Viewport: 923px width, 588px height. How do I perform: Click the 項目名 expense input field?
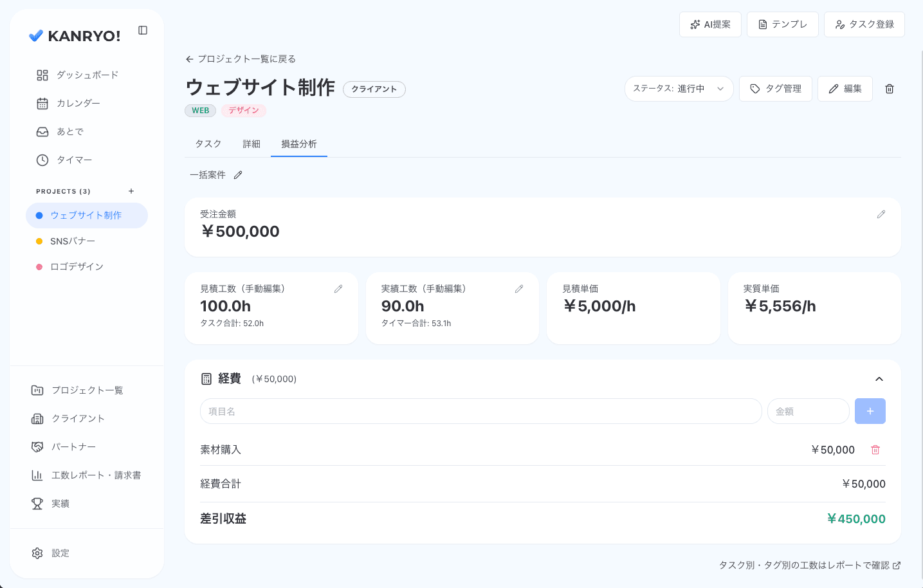click(x=480, y=411)
